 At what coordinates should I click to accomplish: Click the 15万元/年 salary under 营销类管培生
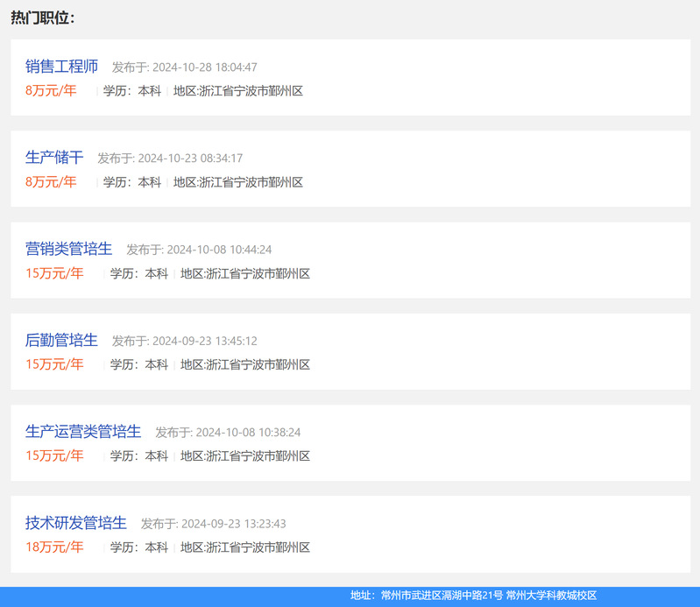pos(54,273)
